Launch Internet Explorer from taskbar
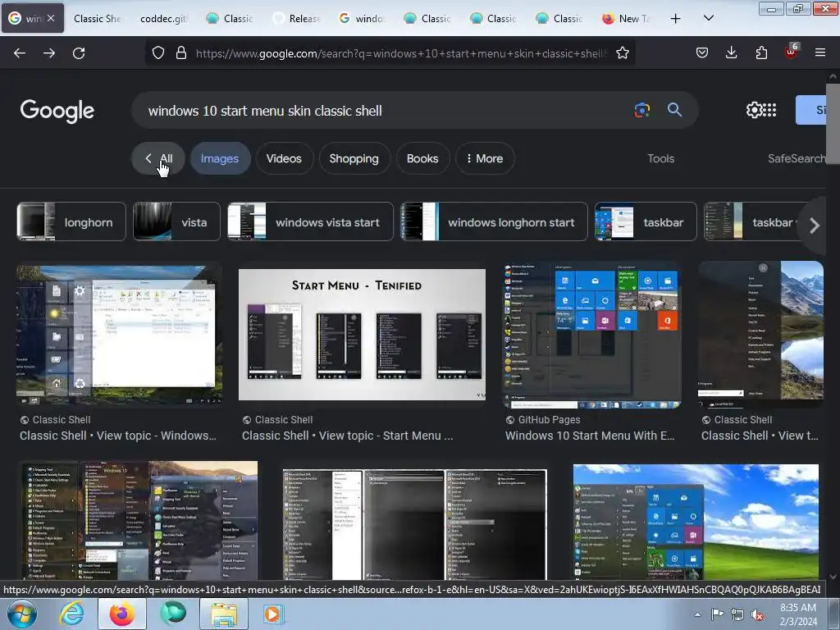Screen dimensions: 840x630 [72, 614]
